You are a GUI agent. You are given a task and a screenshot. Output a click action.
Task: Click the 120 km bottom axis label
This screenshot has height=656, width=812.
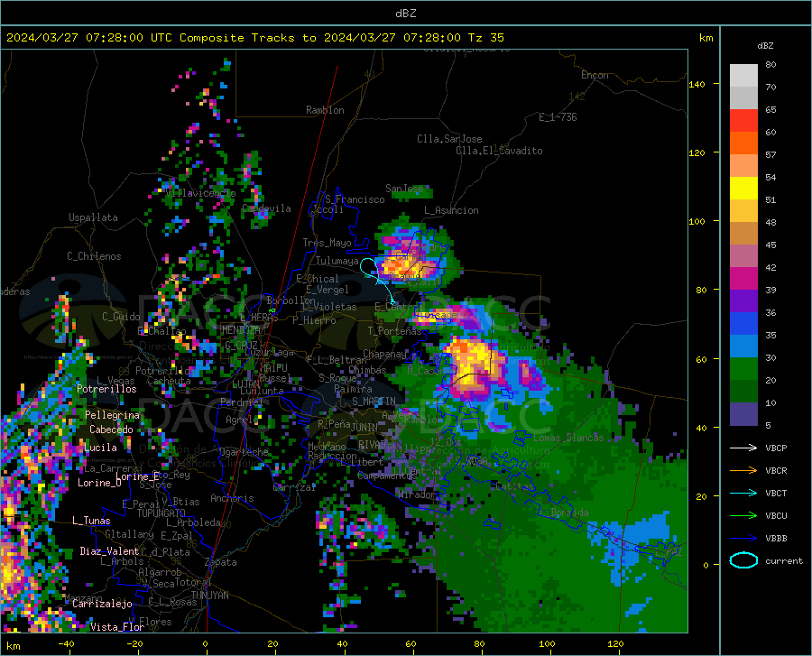[x=615, y=644]
